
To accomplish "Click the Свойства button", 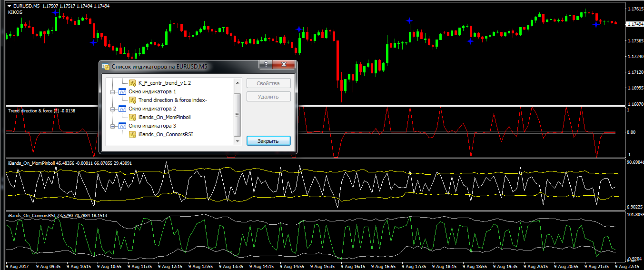I will click(x=268, y=83).
